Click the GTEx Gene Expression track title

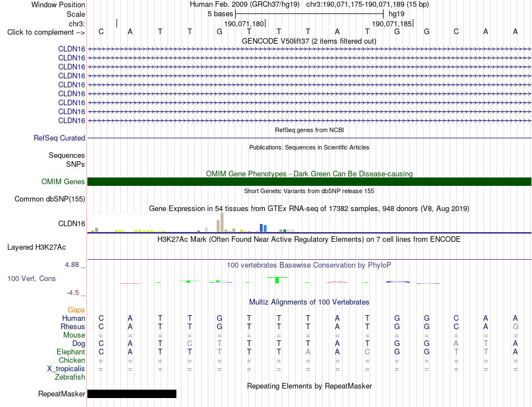pos(309,209)
